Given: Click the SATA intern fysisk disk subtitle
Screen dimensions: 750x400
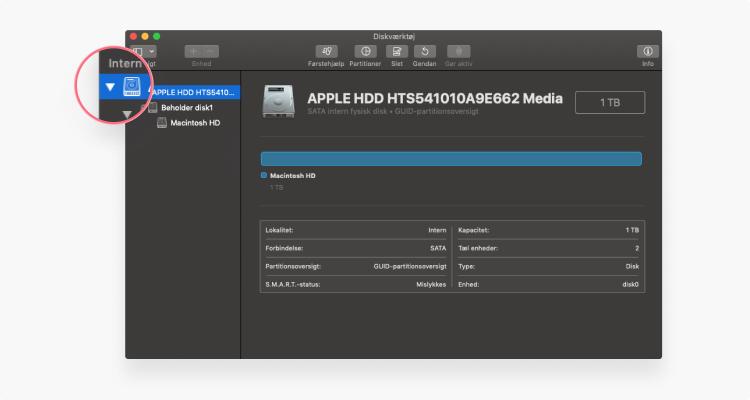Looking at the screenshot, I should [x=393, y=111].
